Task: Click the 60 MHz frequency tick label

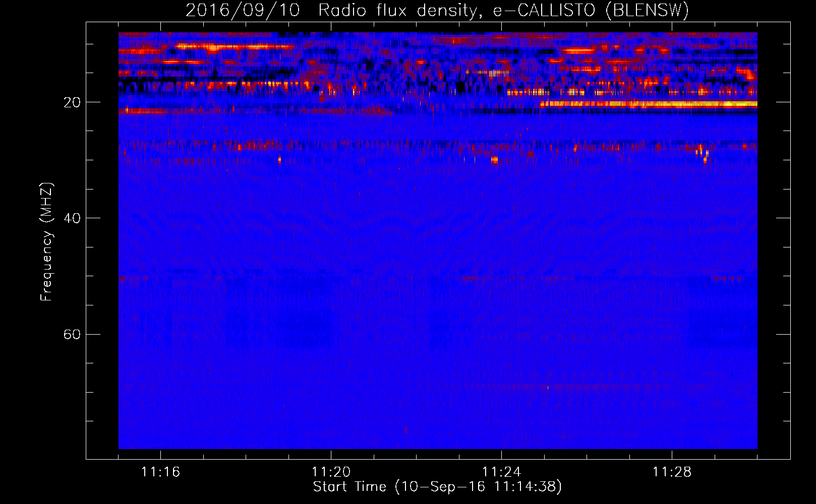Action: (x=72, y=334)
